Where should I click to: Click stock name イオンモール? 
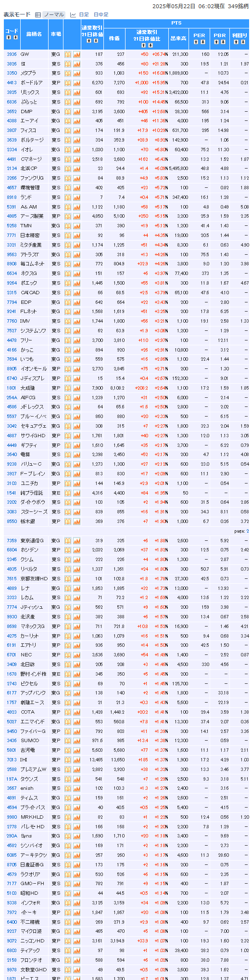(x=33, y=369)
